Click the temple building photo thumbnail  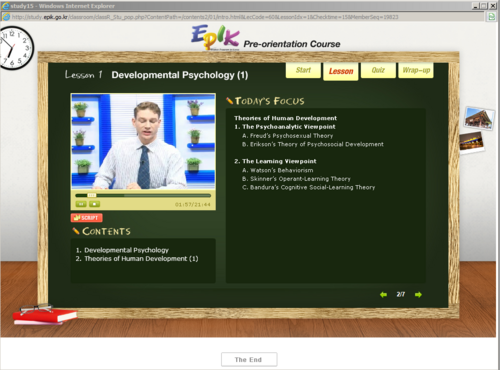coord(479,118)
